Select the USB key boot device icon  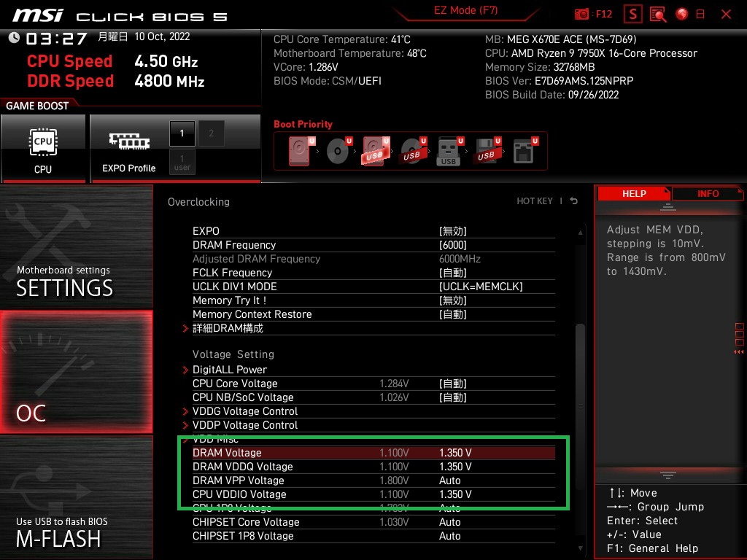click(449, 151)
